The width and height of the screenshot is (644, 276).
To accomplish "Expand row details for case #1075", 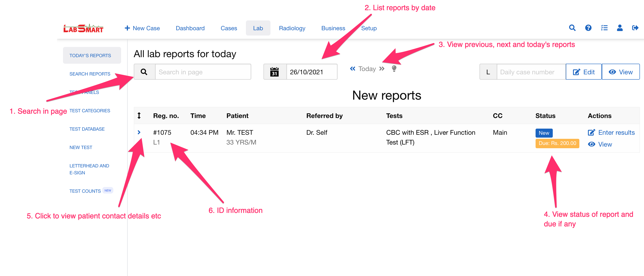I will pos(139,132).
